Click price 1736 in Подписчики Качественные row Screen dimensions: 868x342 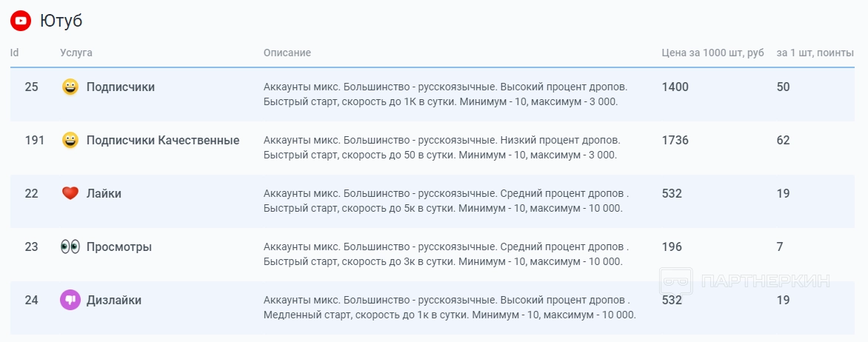pyautogui.click(x=675, y=141)
